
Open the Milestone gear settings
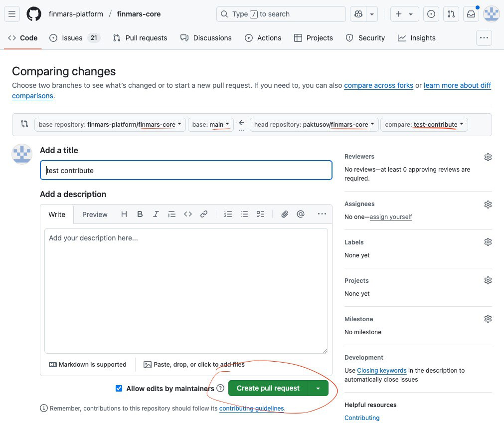point(488,318)
